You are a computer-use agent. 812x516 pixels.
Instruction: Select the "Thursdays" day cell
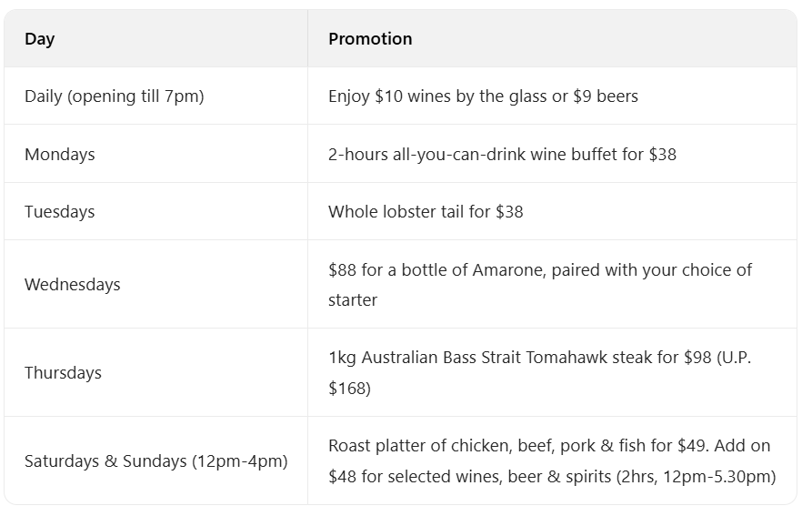64,373
